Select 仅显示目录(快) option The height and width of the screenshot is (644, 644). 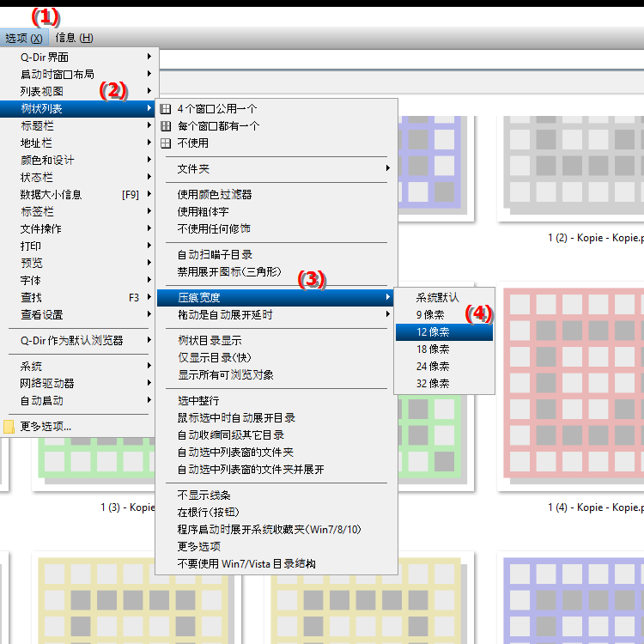pyautogui.click(x=276, y=358)
